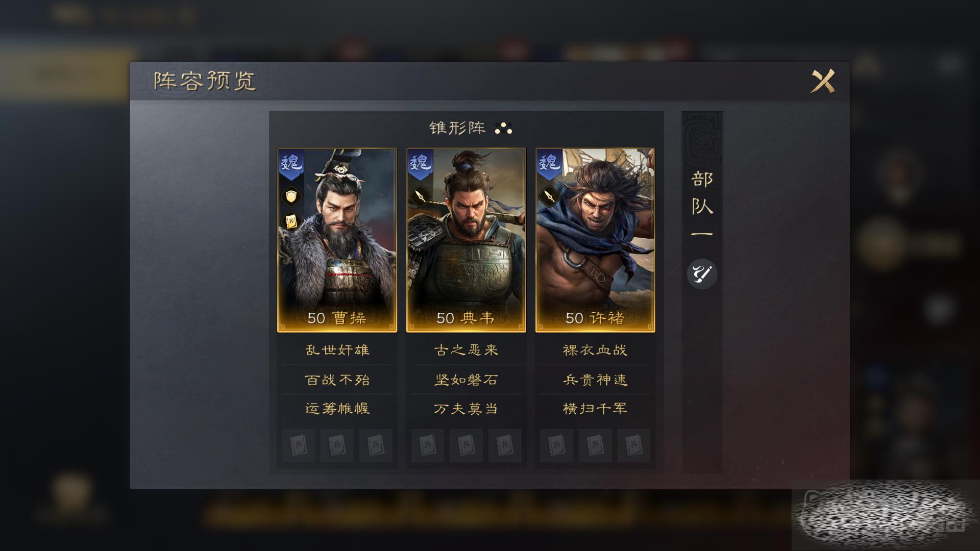Click the formation dots icon beside 锥形阵

coord(503,128)
